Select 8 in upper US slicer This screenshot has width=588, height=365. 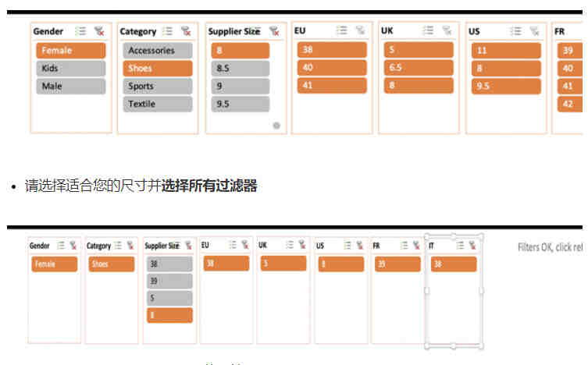[506, 68]
